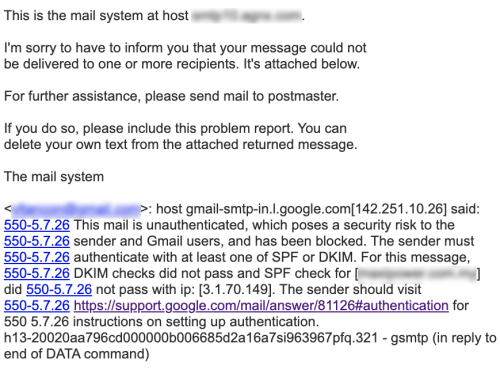Click the gmail-smtp-in.l.google.com host text

(268, 209)
